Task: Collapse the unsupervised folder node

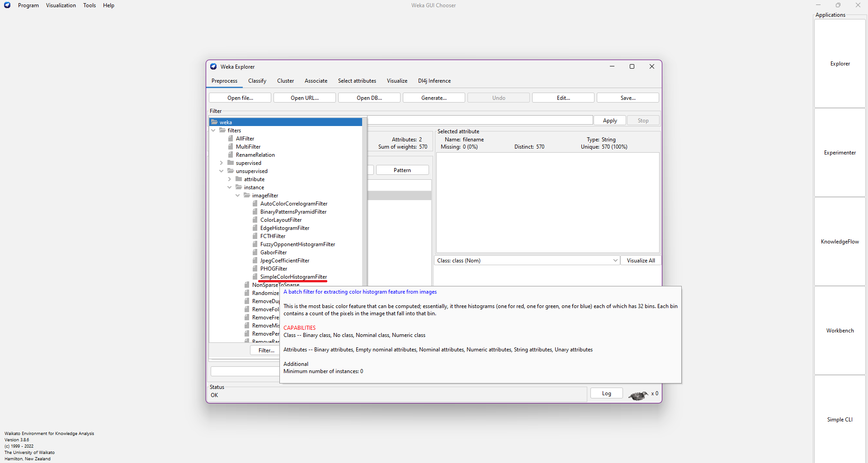Action: point(221,171)
